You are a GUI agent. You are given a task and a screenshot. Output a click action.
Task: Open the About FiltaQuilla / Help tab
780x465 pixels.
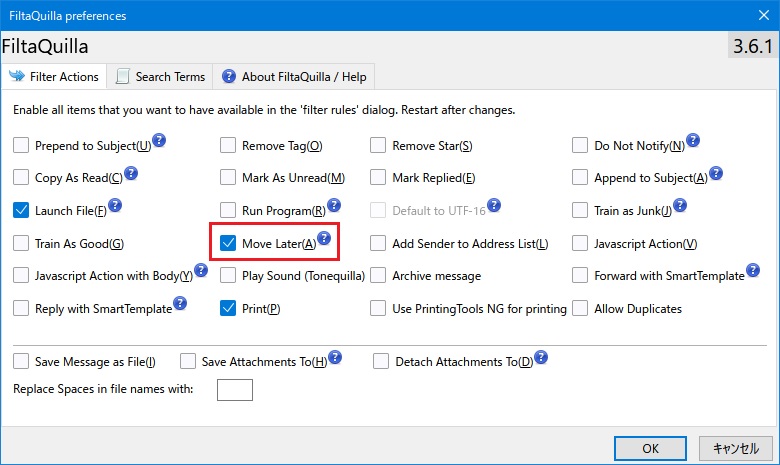[x=294, y=76]
